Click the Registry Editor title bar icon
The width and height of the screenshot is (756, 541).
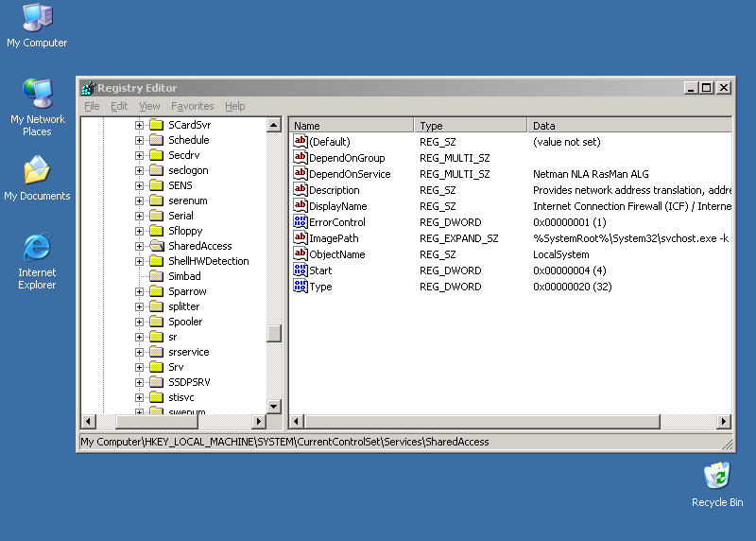(88, 88)
